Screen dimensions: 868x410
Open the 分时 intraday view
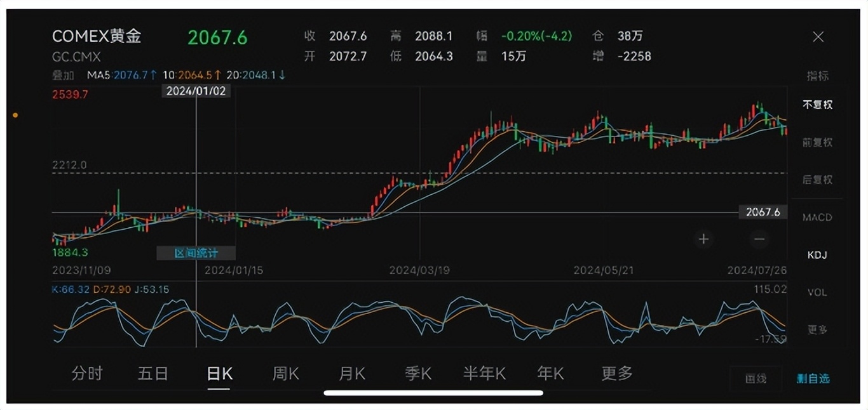click(x=87, y=373)
